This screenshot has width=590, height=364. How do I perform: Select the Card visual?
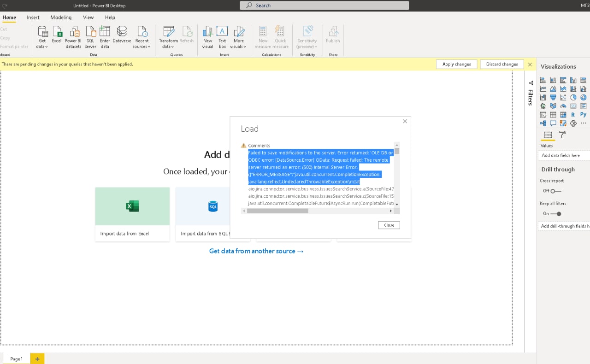(573, 106)
